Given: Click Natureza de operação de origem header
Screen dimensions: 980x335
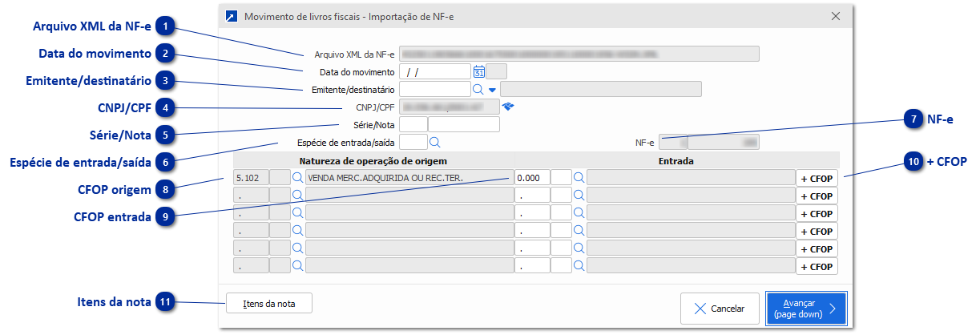Looking at the screenshot, I should (x=373, y=161).
